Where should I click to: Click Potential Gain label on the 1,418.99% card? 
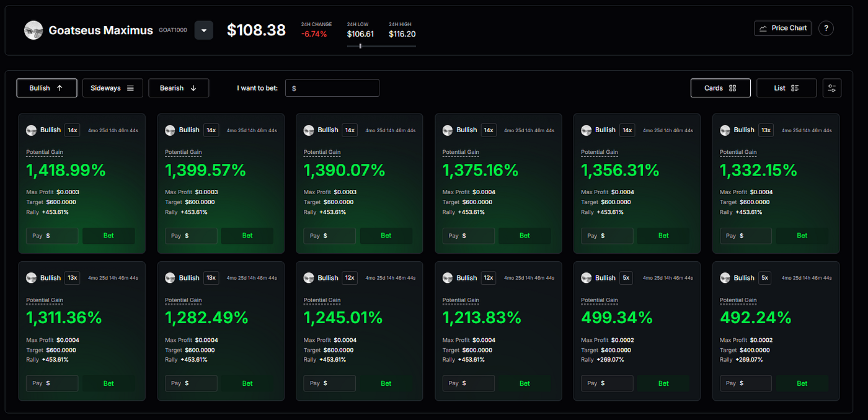click(45, 152)
